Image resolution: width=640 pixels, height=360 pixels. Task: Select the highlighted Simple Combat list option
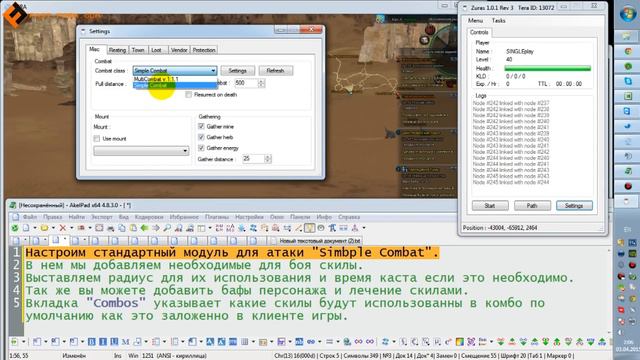click(175, 85)
